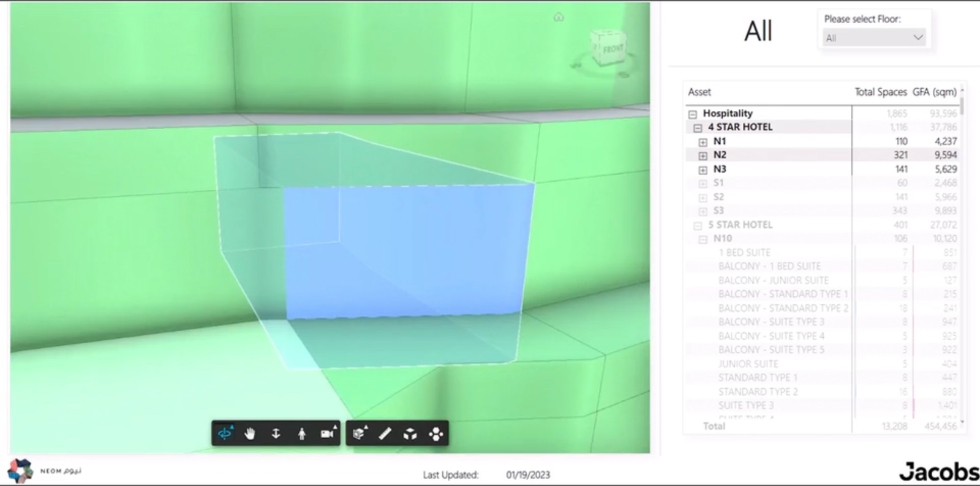This screenshot has height=486, width=980.
Task: Select the 5 STAR HOTEL row label
Action: point(740,225)
